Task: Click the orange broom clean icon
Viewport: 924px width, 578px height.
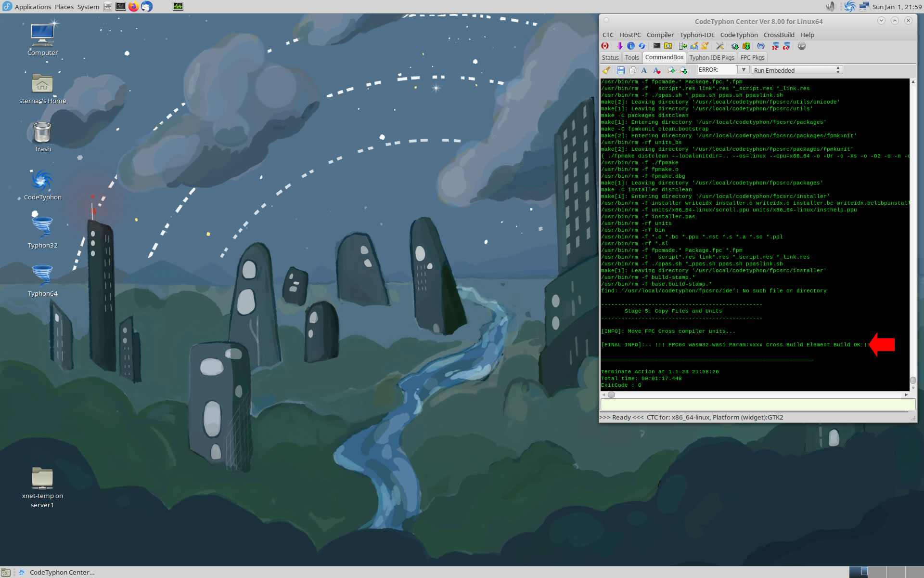Action: click(705, 46)
